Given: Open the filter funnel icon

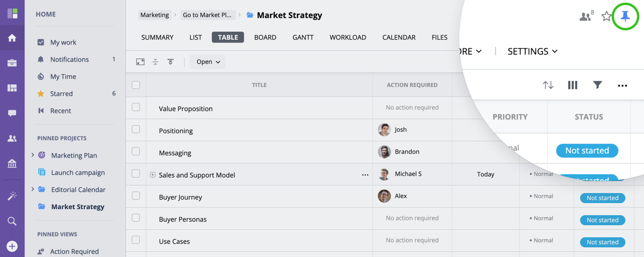Looking at the screenshot, I should pyautogui.click(x=598, y=84).
